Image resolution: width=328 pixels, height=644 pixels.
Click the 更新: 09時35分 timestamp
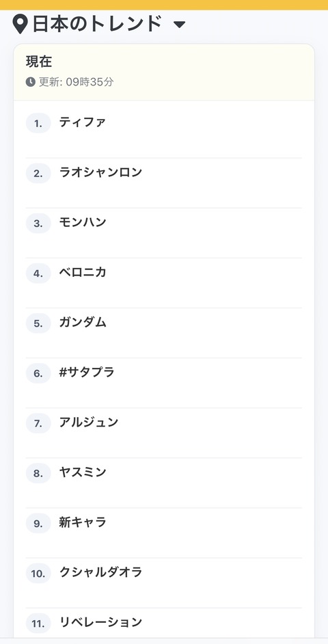coord(76,82)
